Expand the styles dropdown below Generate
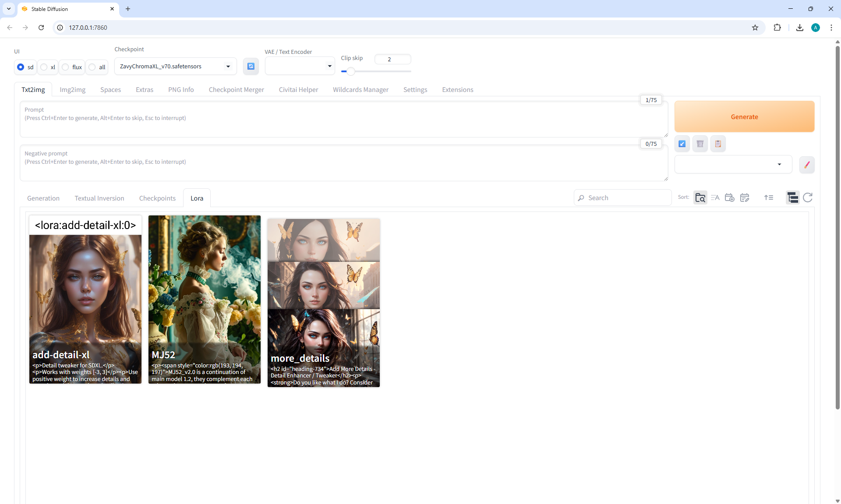841x504 pixels. (733, 164)
